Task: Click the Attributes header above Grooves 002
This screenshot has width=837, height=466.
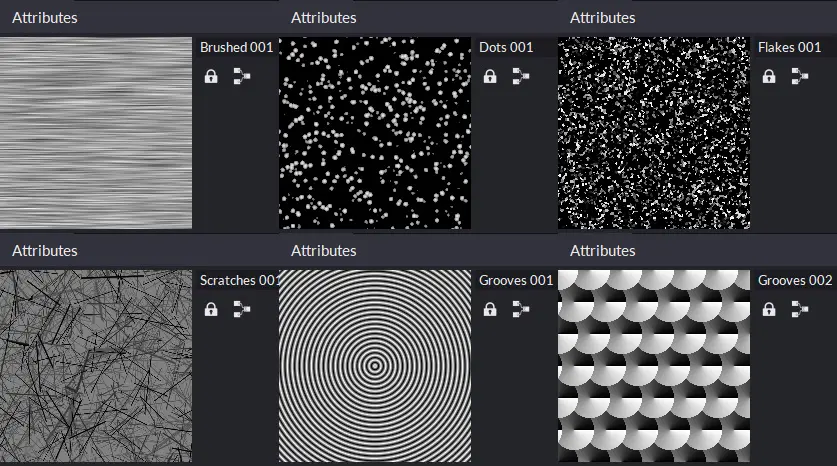Action: pos(603,250)
